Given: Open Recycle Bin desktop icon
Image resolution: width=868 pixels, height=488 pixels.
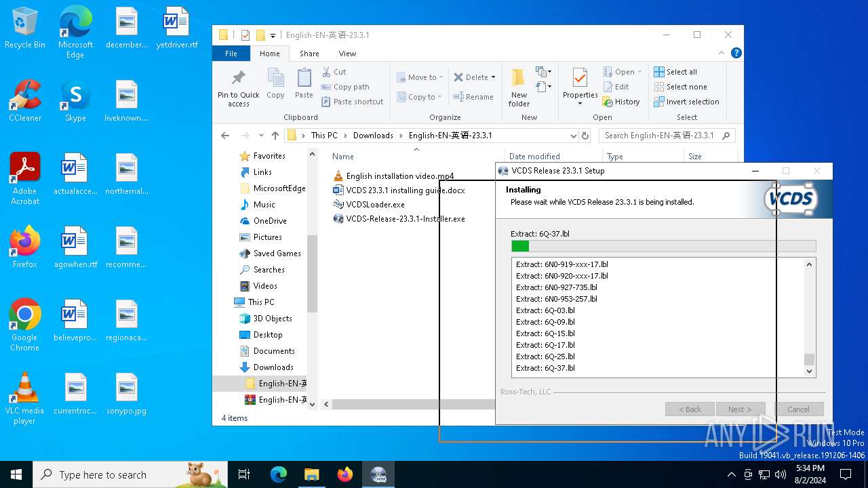Looking at the screenshot, I should (x=25, y=28).
